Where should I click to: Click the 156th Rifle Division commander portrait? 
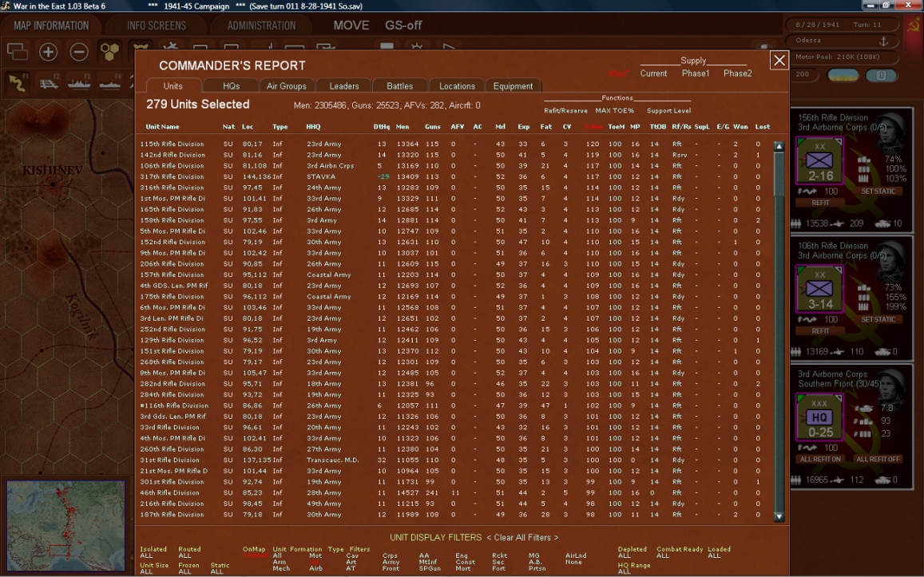pyautogui.click(x=891, y=131)
